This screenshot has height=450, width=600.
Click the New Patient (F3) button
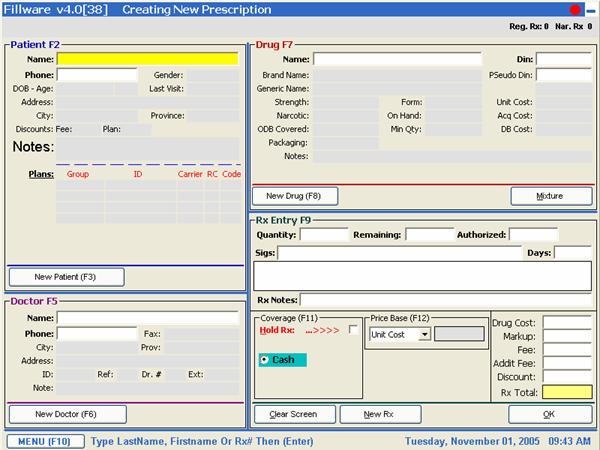point(67,277)
